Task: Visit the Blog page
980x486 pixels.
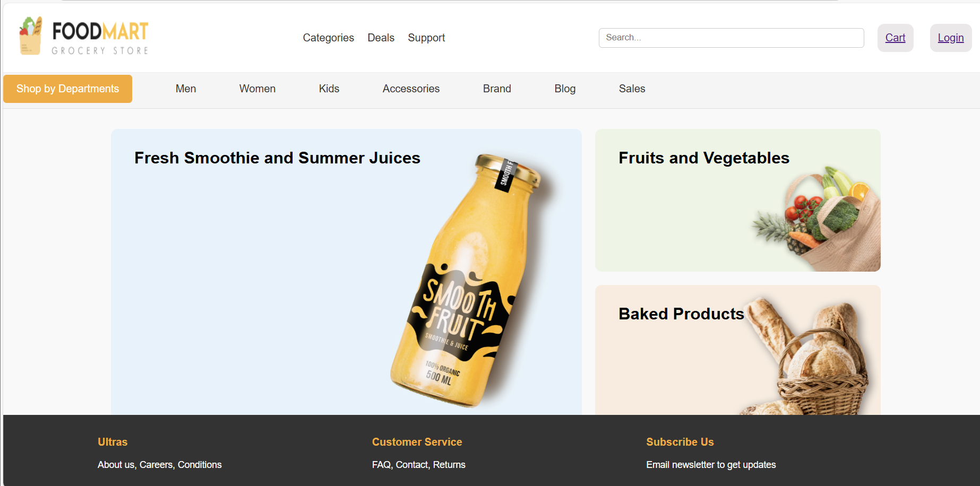Action: pos(565,89)
